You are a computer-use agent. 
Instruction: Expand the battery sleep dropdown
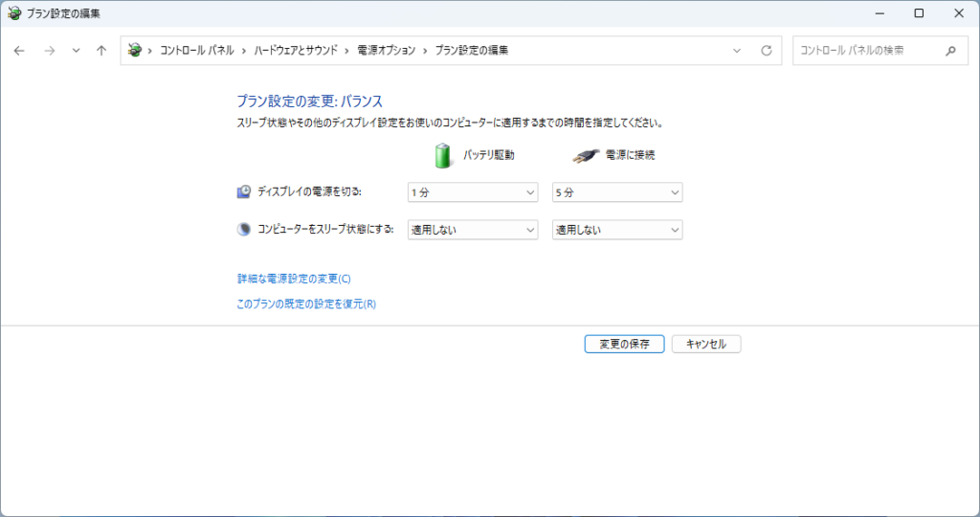[473, 230]
